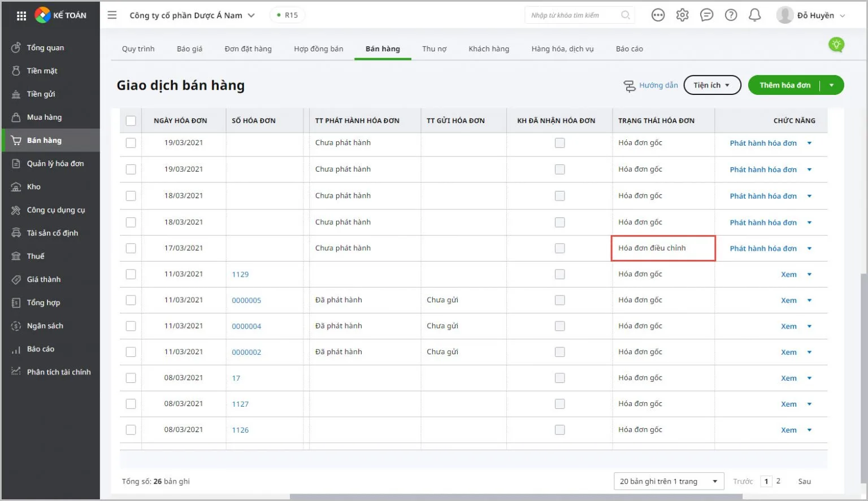Open the chat message icon

tap(706, 15)
